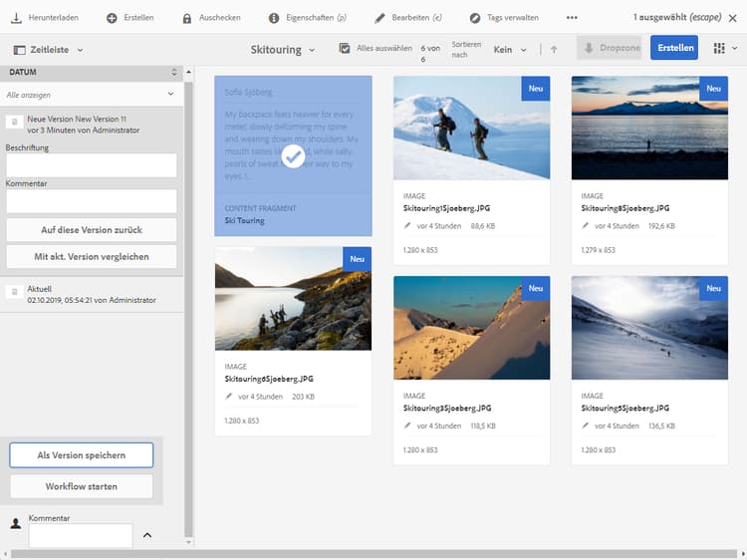The image size is (747, 560).
Task: Click the bottom Kommentar text box
Action: pyautogui.click(x=81, y=536)
